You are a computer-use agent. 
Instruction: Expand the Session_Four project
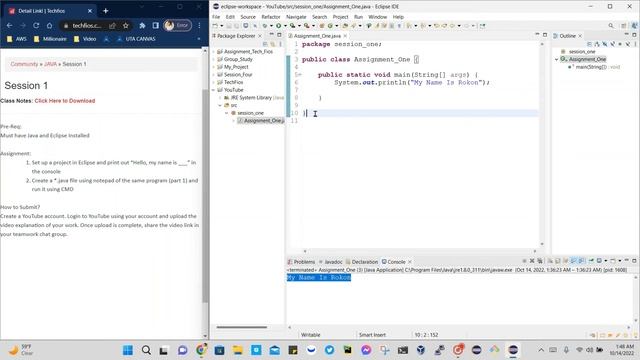pyautogui.click(x=214, y=75)
